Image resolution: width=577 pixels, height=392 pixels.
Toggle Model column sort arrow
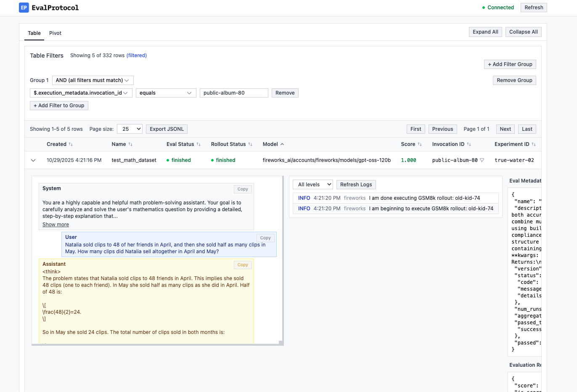coord(282,144)
